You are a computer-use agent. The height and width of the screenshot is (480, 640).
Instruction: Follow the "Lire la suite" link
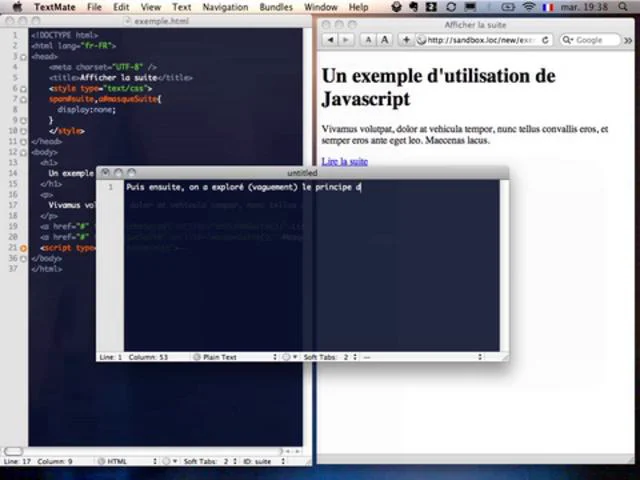click(x=344, y=162)
